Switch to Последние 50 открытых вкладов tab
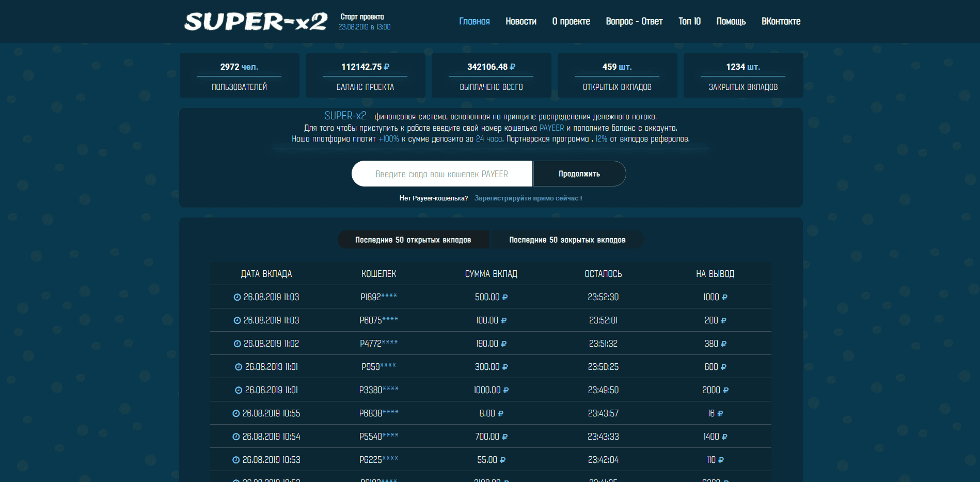Screen dimensions: 980x482 coord(413,240)
